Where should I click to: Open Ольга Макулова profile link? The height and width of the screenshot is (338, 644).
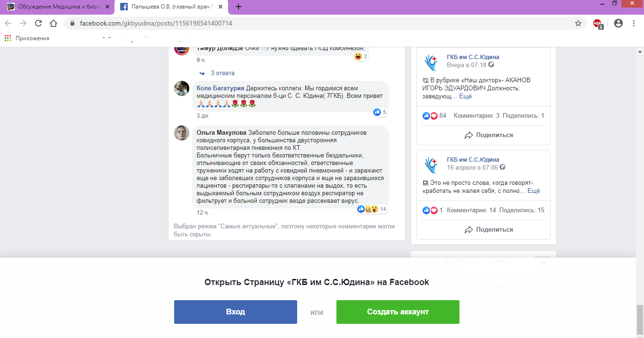221,133
